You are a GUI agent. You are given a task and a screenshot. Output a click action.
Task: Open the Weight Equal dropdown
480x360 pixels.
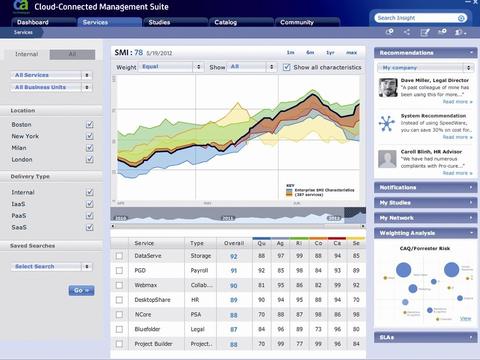tap(171, 67)
